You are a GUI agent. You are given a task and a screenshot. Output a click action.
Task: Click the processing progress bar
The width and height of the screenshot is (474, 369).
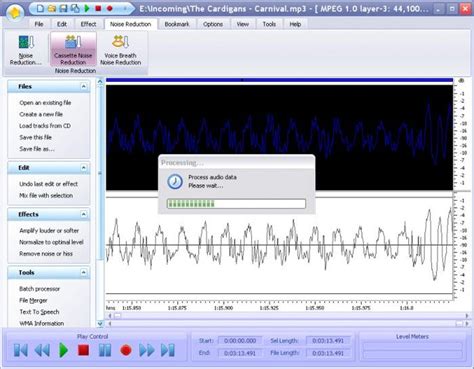click(236, 204)
